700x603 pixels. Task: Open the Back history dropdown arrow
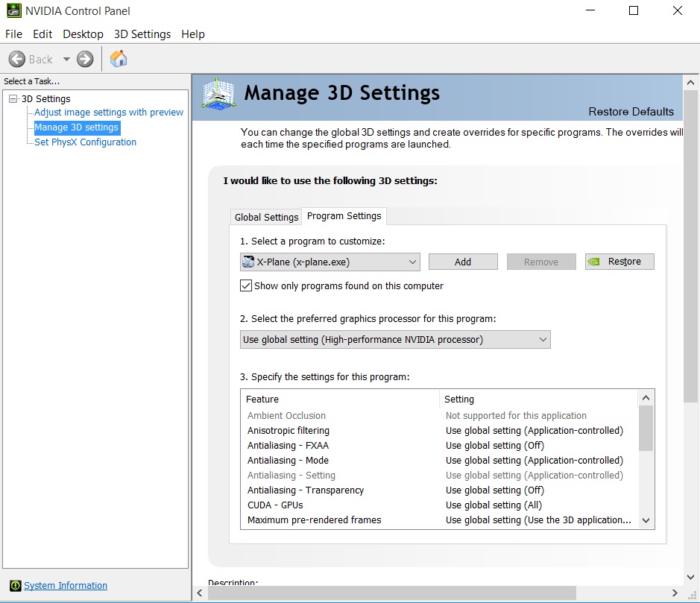tap(66, 59)
